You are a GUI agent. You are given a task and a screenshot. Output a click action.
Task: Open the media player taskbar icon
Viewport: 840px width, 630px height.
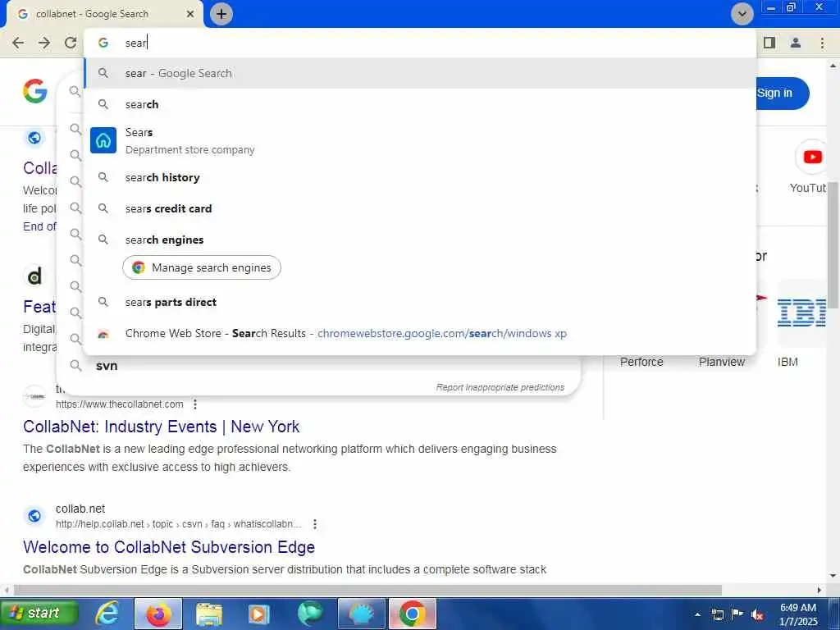click(x=258, y=614)
